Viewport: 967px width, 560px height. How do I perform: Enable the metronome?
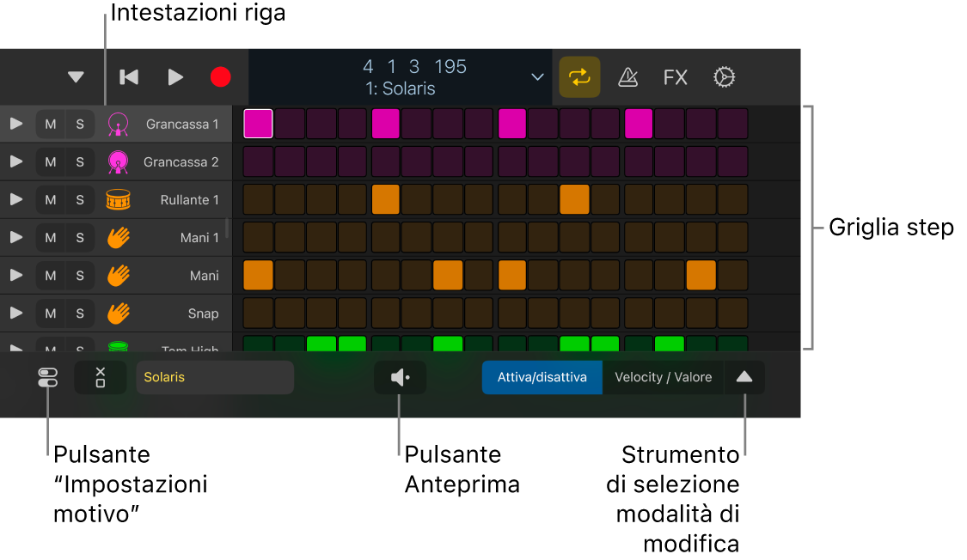627,76
